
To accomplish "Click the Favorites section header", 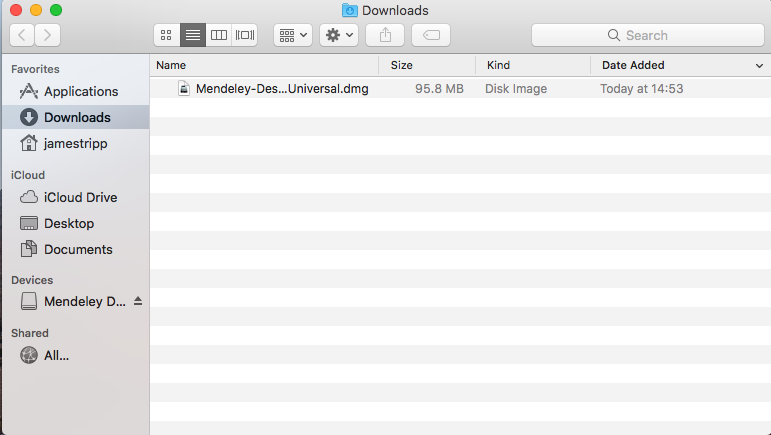I will (x=35, y=69).
